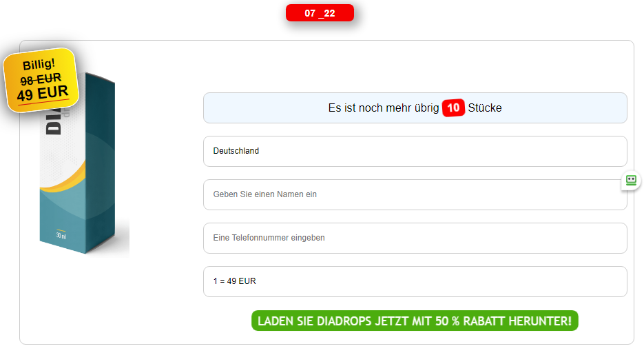Click the red '07 _22' countdown timer
Viewport: 644px width, 355px height.
pos(320,12)
